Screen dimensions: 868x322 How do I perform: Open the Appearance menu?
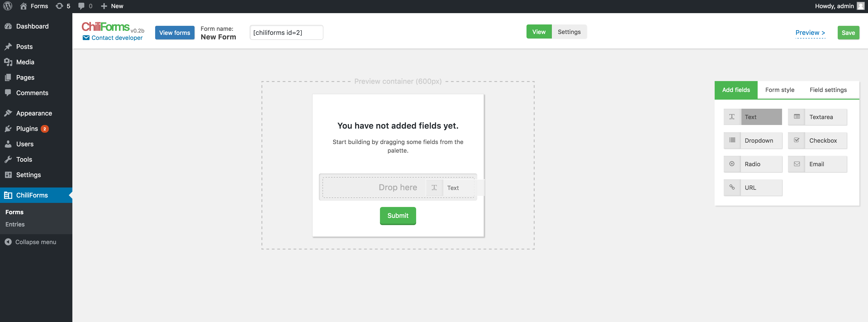coord(36,113)
